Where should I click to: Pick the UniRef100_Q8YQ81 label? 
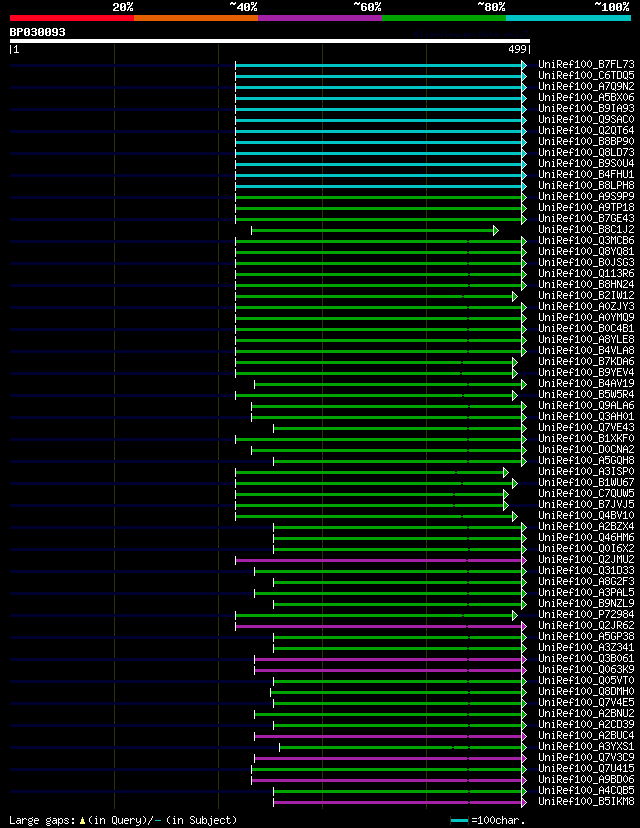point(586,251)
